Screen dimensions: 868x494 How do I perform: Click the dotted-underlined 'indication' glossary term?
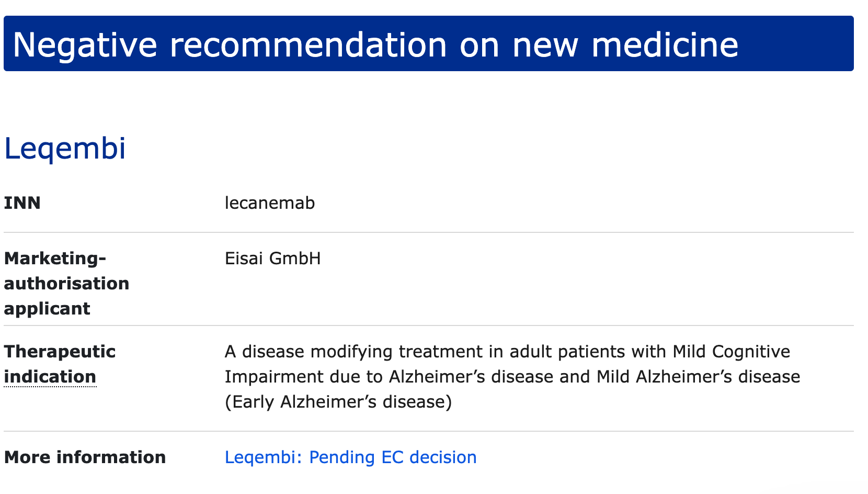[50, 377]
